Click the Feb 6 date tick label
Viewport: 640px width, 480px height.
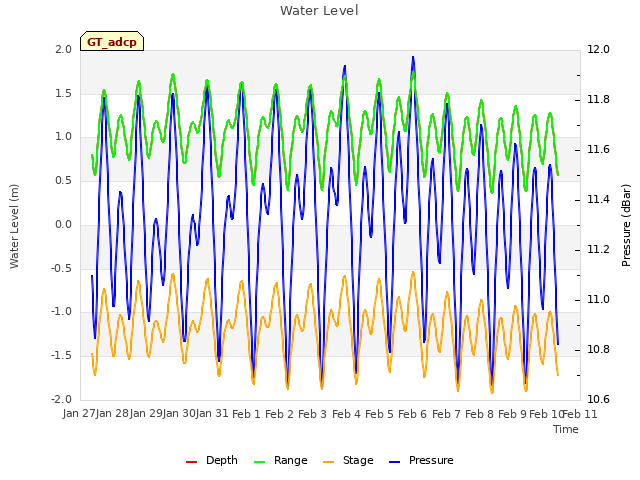pos(413,414)
